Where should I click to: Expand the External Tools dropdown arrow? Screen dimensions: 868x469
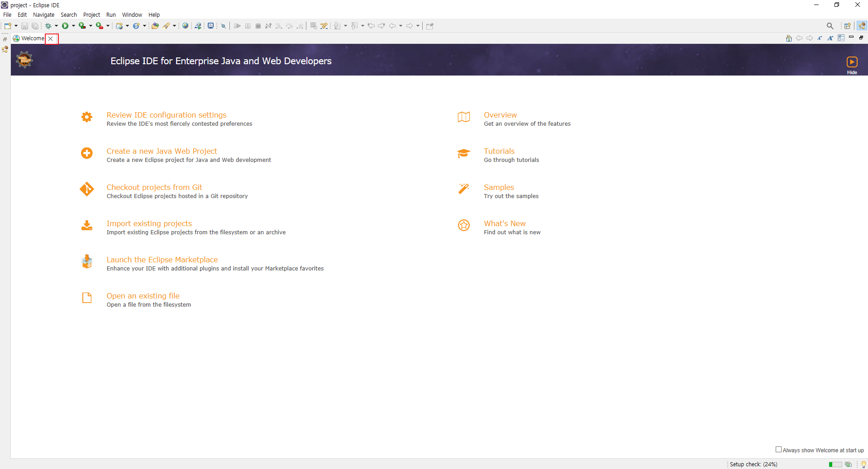108,26
